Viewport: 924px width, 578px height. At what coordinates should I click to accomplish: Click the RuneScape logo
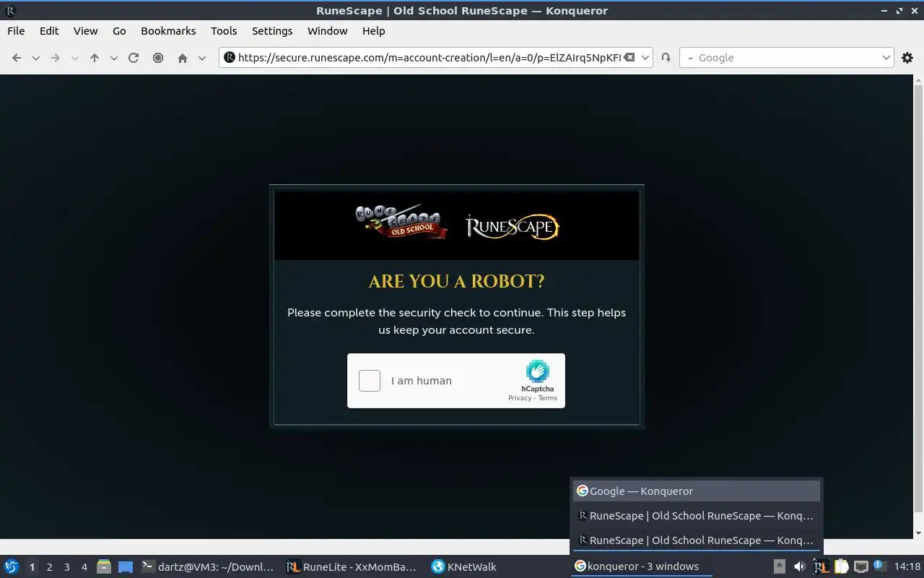pyautogui.click(x=513, y=226)
